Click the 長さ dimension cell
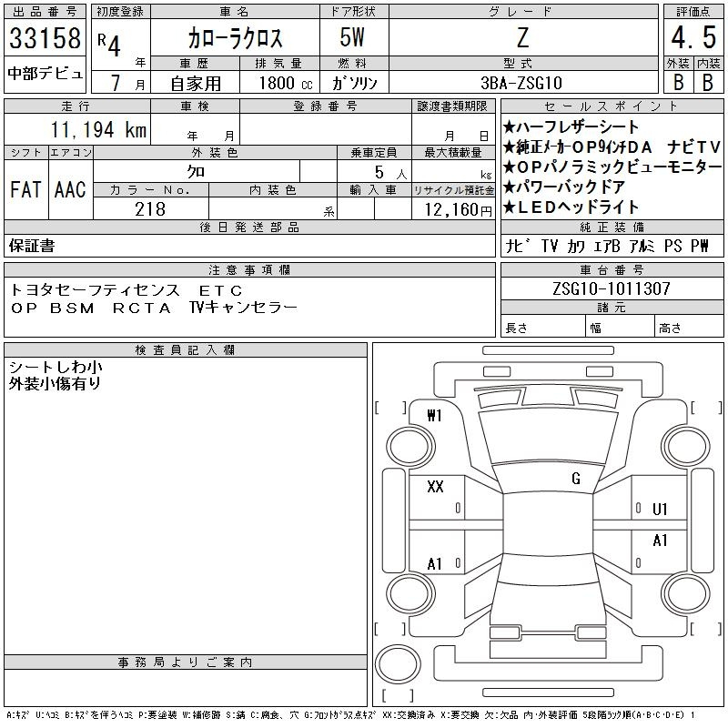728x728 pixels. coord(542,328)
